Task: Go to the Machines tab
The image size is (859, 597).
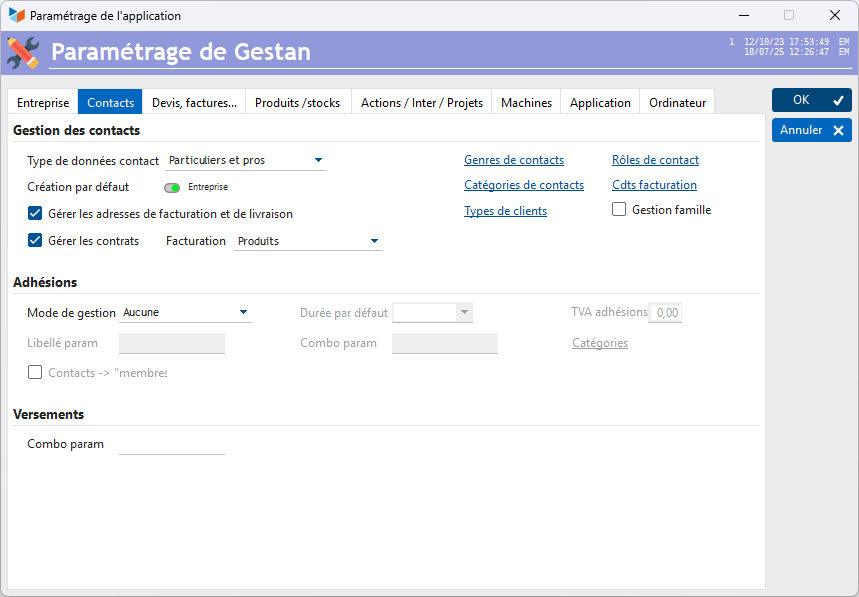Action: click(526, 102)
